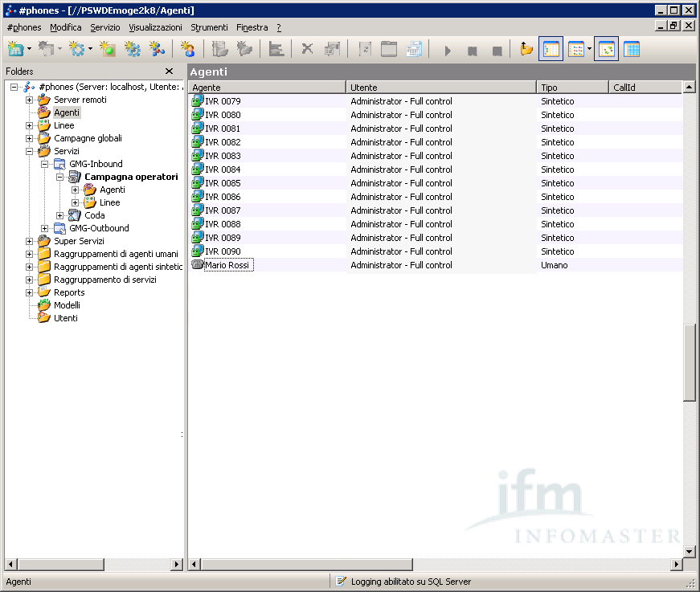Click the new service gear toolbar icon
The height and width of the screenshot is (592, 700).
tap(77, 49)
